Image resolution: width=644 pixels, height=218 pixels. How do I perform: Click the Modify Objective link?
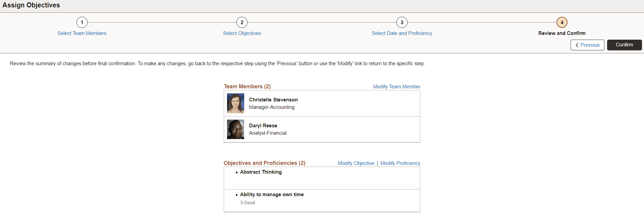[356, 163]
